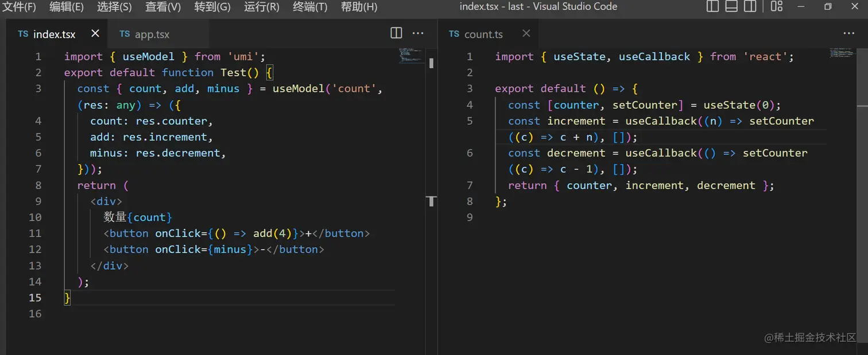
Task: Open More Actions in right editor group
Action: point(848,34)
